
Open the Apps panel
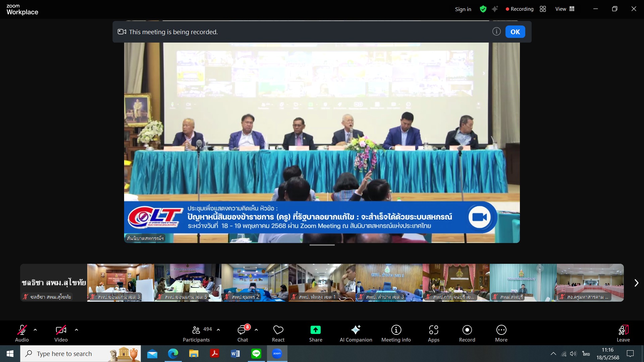click(433, 334)
